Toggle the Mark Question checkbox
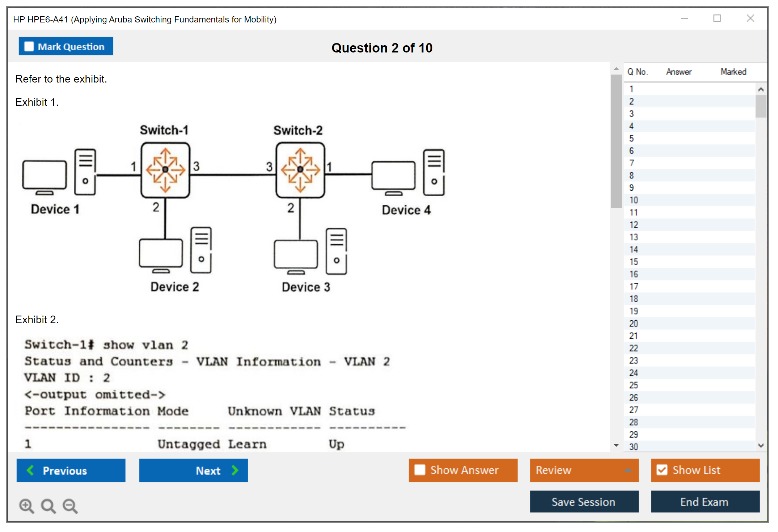778x532 pixels. 29,47
